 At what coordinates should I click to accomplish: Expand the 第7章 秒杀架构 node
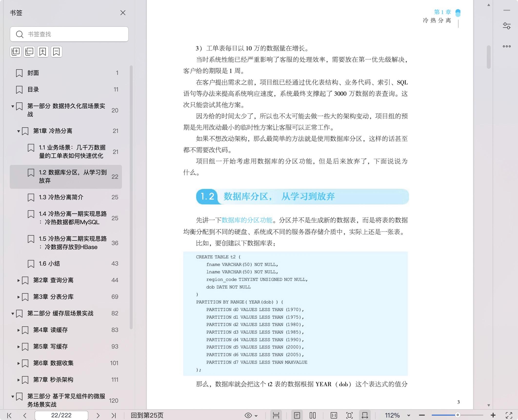tap(19, 380)
